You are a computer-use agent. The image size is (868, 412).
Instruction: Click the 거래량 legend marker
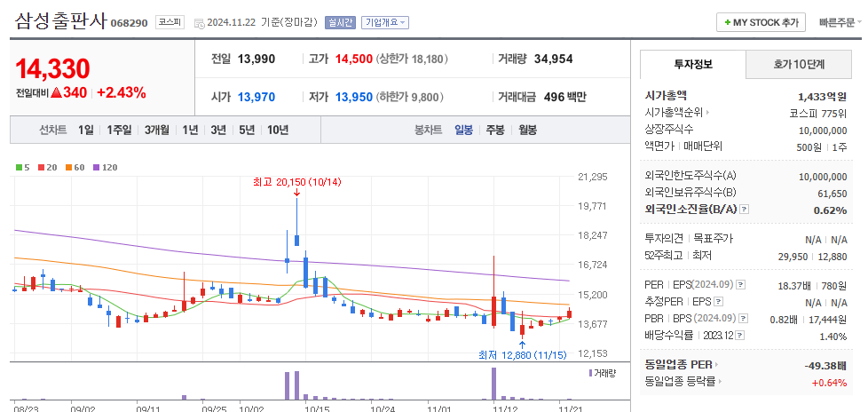[x=591, y=373]
